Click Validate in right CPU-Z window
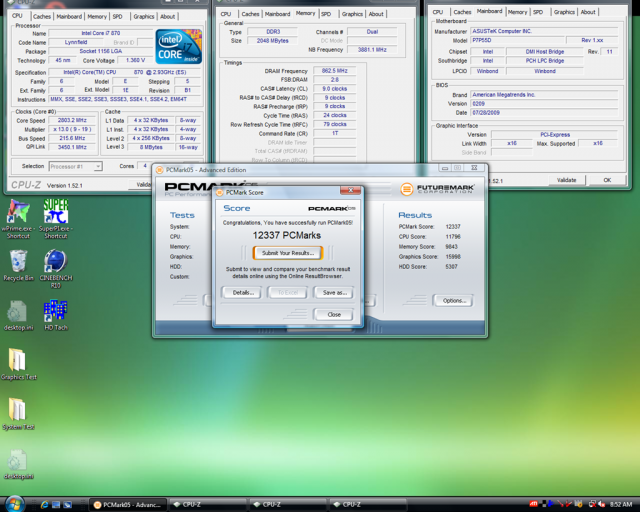The height and width of the screenshot is (512, 640). tap(566, 180)
